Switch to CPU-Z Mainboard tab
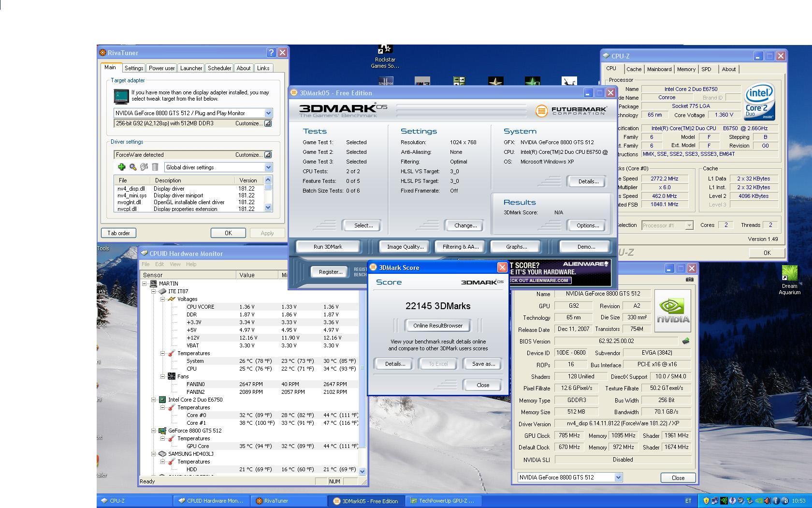 (x=659, y=69)
